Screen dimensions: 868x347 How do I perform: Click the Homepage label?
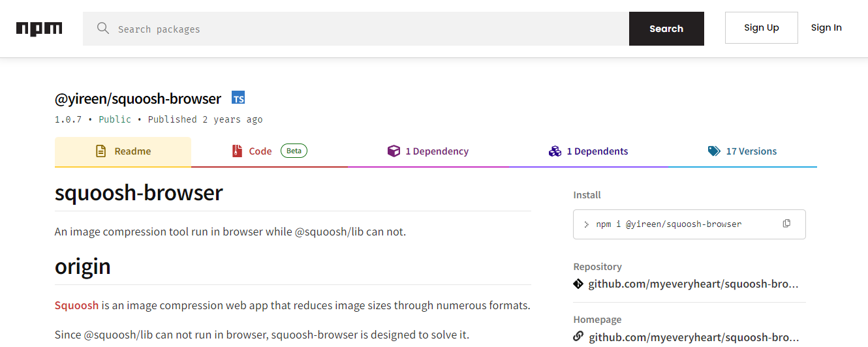[597, 320]
